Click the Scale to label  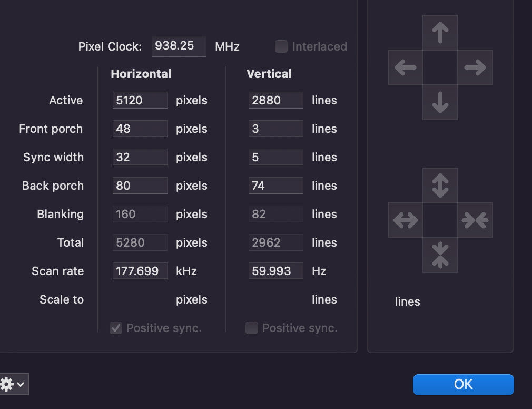click(62, 299)
